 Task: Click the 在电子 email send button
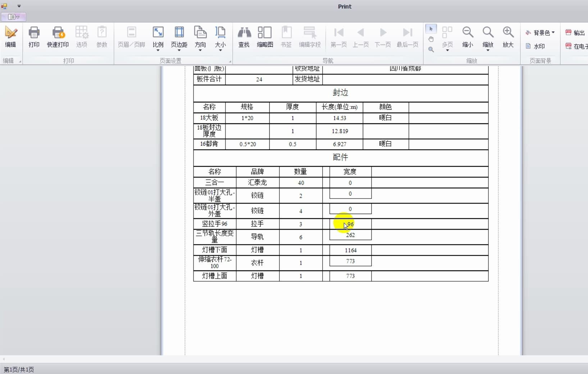tap(576, 46)
